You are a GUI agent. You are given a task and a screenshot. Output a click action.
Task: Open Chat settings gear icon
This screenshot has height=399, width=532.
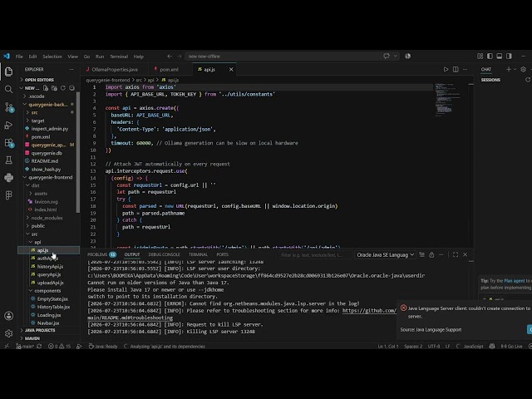tap(523, 69)
